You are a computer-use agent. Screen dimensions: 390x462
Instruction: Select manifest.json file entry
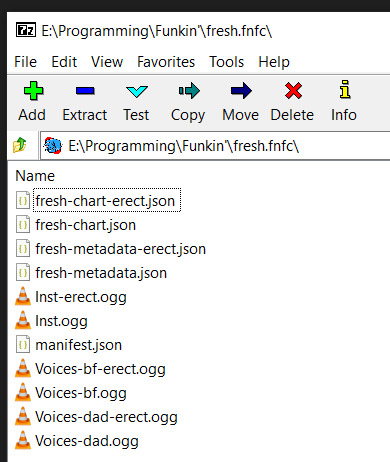point(79,345)
